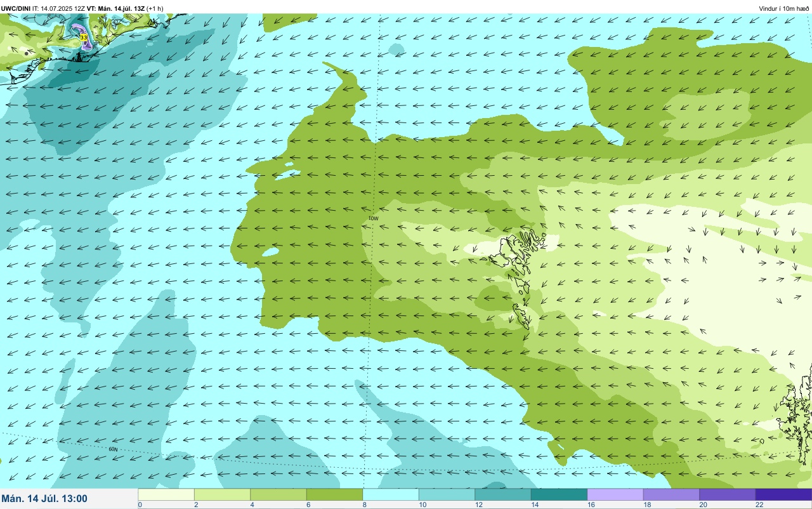Click the 0–2 m/s pale yellow legend swatch

click(x=166, y=494)
